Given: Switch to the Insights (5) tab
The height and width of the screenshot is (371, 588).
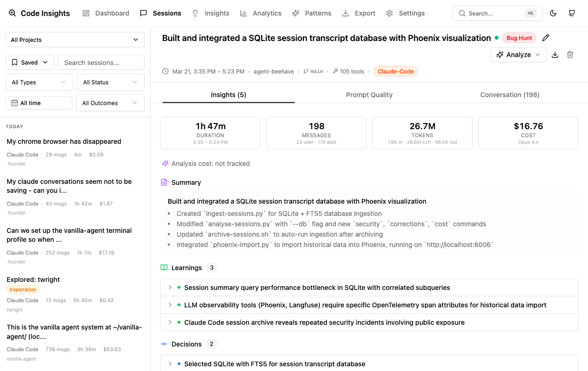Looking at the screenshot, I should pos(229,95).
